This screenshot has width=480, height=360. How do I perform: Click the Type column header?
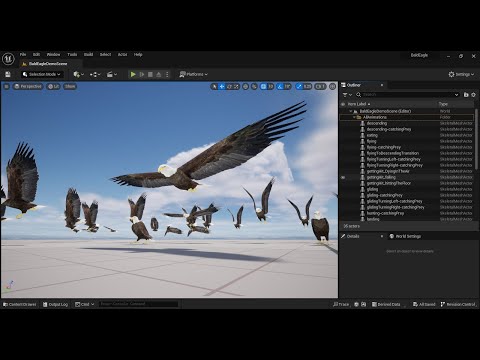click(443, 104)
